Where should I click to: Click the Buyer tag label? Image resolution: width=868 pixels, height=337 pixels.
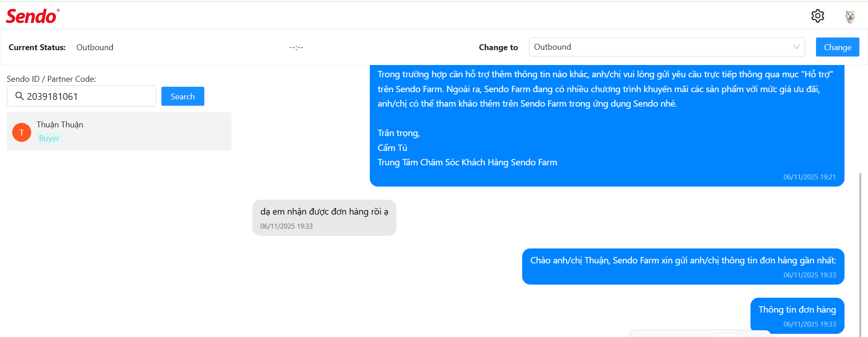pyautogui.click(x=49, y=138)
